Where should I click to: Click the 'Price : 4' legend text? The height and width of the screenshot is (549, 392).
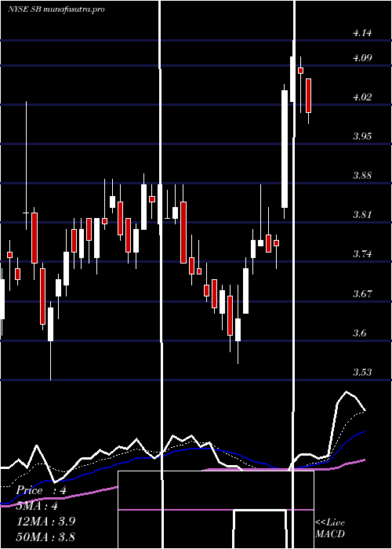click(x=42, y=490)
